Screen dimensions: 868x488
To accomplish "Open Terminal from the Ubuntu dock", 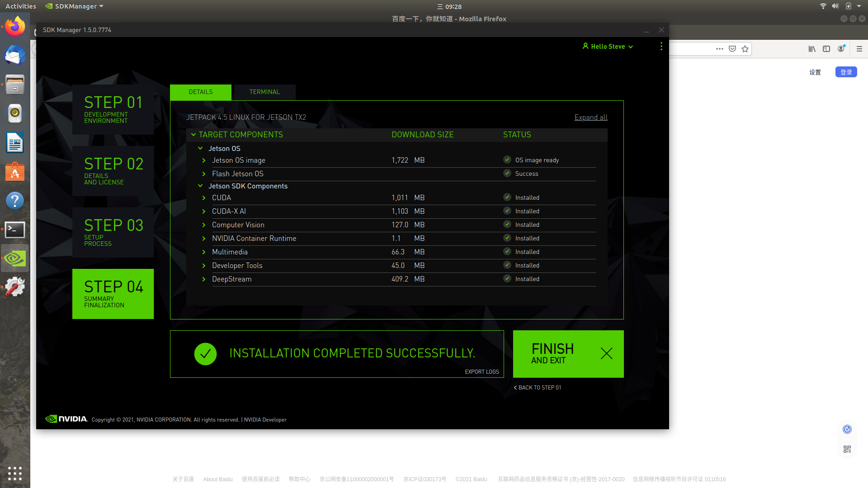I will [15, 230].
